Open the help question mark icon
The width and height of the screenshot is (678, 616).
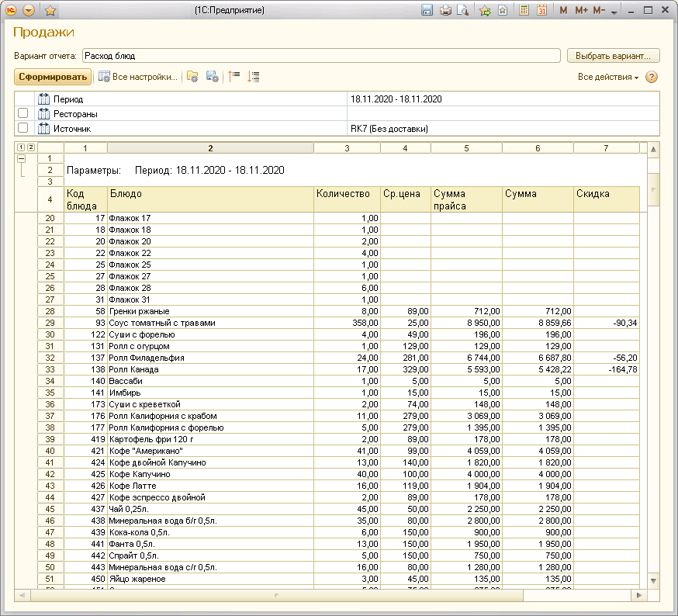click(651, 77)
